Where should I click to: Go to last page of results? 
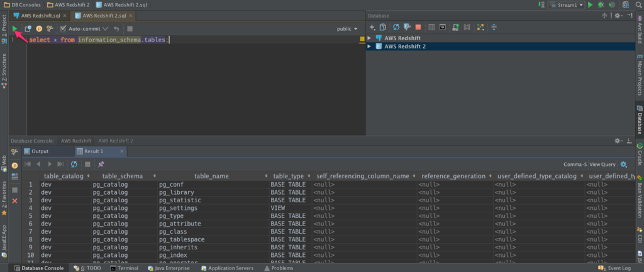pyautogui.click(x=60, y=164)
